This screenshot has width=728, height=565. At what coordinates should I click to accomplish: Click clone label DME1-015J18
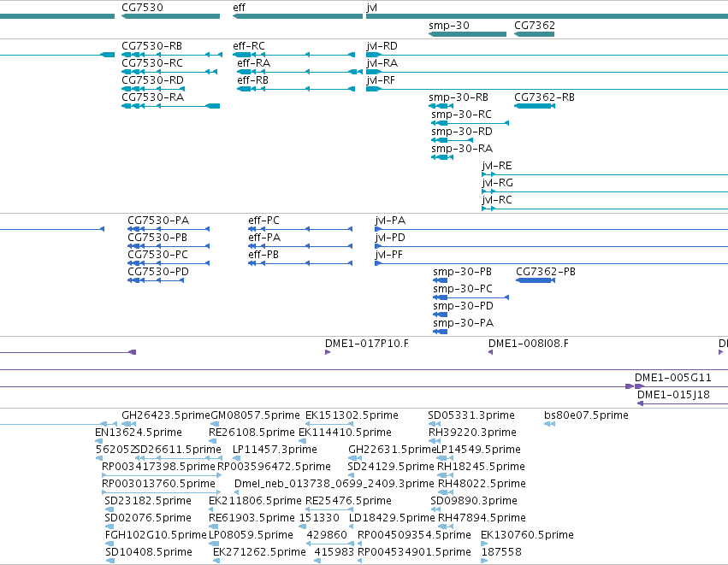(x=673, y=395)
